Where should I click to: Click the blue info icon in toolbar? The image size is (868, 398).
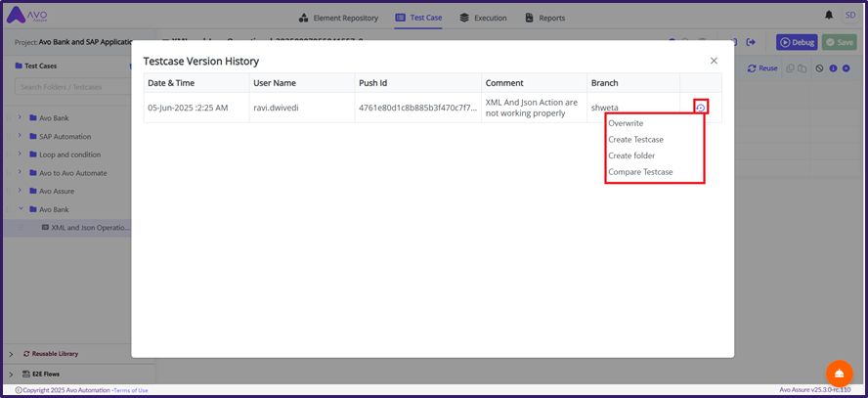coord(833,68)
